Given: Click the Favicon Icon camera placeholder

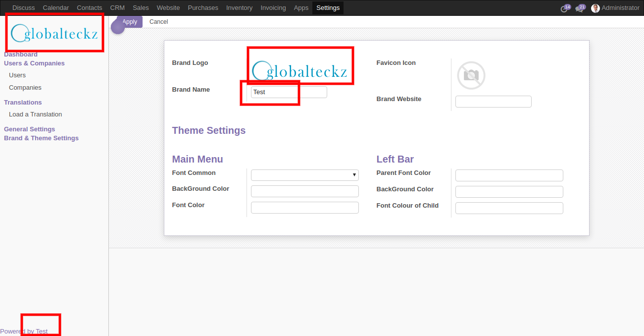Looking at the screenshot, I should [471, 75].
